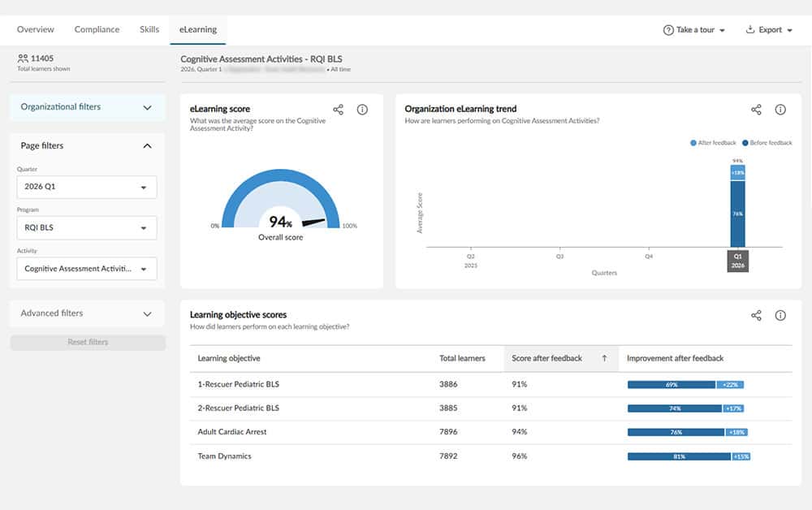This screenshot has height=510, width=812.
Task: Share the Organization eLearning trend chart
Action: click(756, 110)
